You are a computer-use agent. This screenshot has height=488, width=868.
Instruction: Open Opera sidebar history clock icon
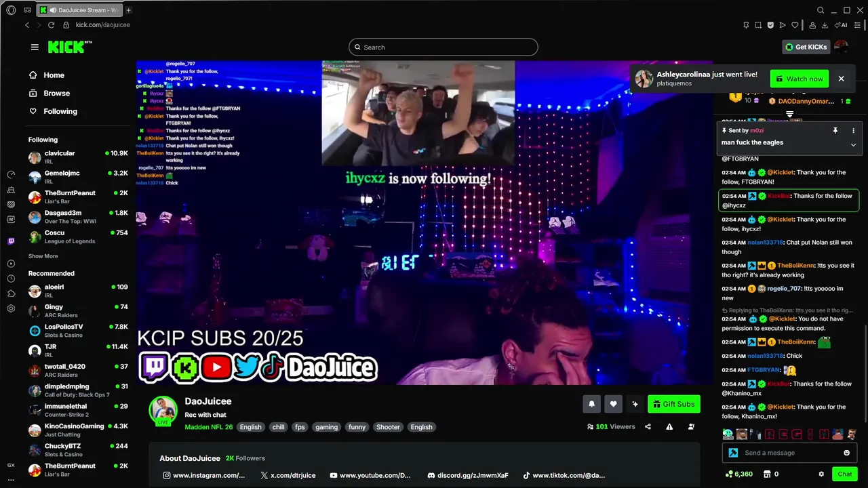[x=11, y=279]
